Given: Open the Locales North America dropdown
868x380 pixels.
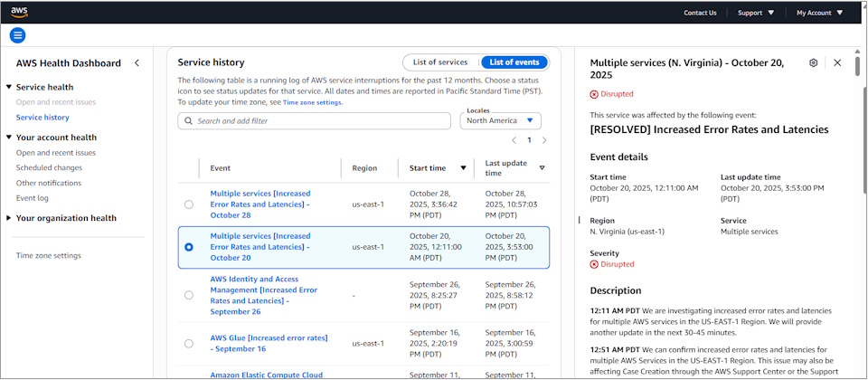Looking at the screenshot, I should 502,120.
